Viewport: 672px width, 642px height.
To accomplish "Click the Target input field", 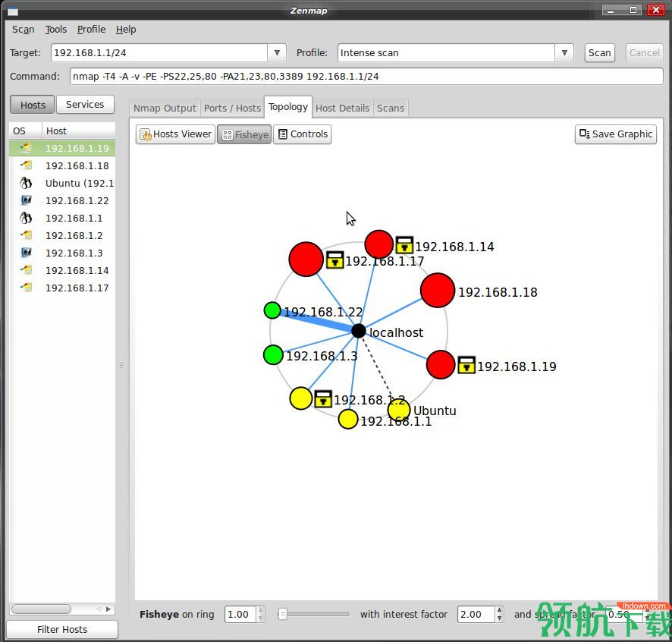I will [159, 53].
